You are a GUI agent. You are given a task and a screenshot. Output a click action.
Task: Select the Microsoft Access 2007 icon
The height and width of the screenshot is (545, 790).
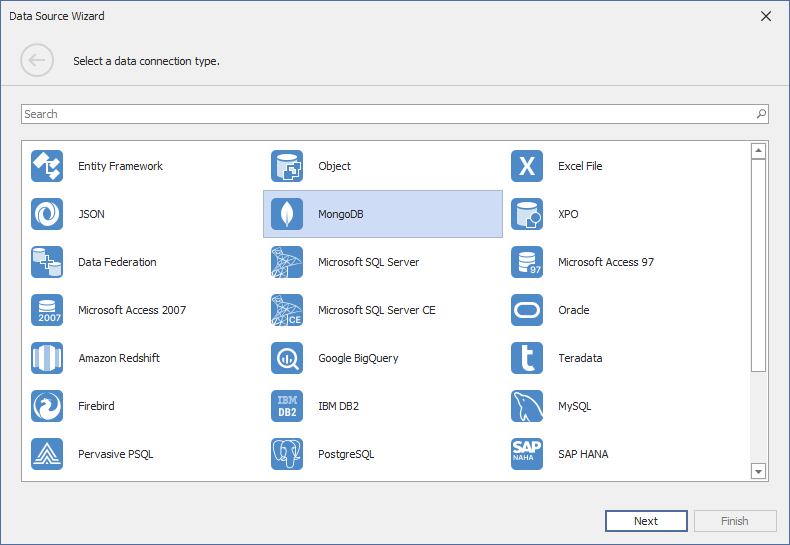click(47, 310)
